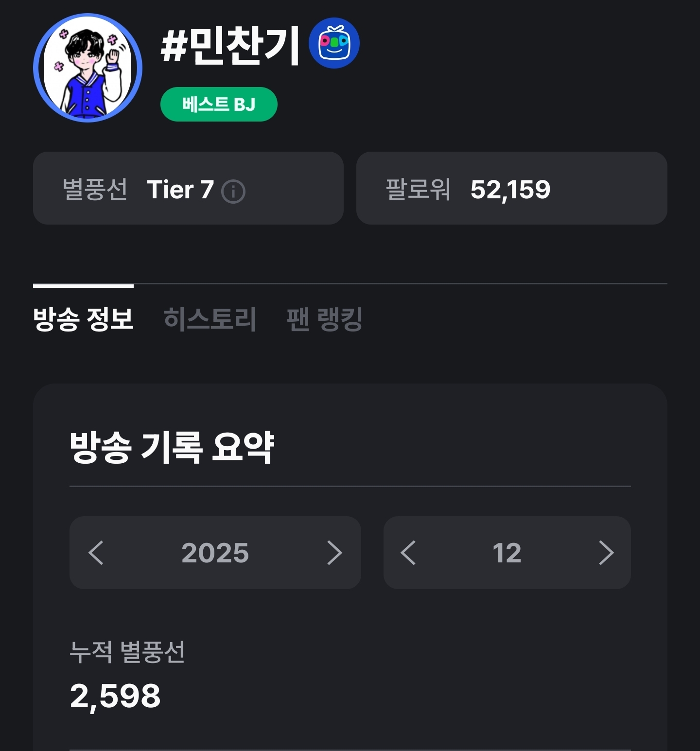Click the month value 12
Viewport: 700px width, 751px height.
507,553
